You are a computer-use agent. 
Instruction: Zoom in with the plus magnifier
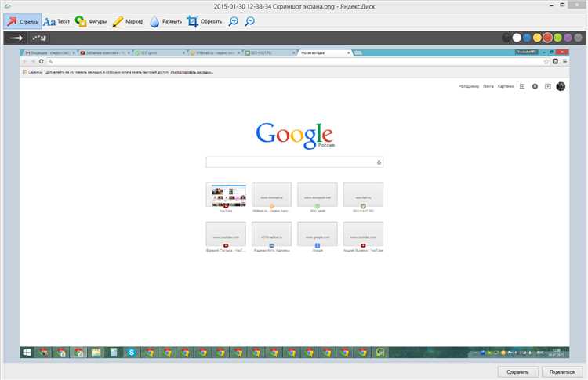click(234, 21)
